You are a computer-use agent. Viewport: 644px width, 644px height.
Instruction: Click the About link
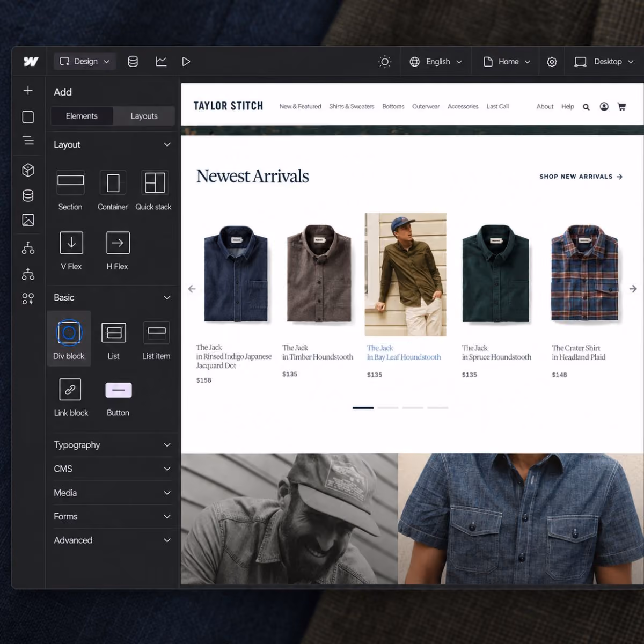tap(545, 106)
